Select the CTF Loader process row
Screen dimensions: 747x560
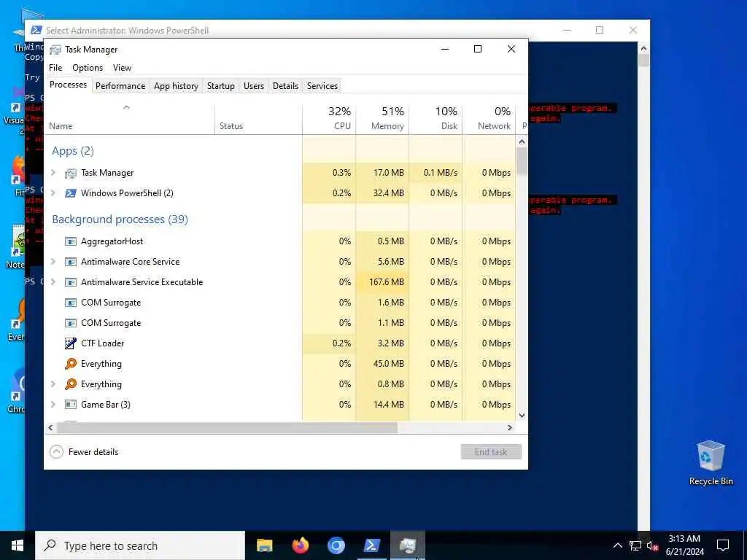pyautogui.click(x=279, y=343)
